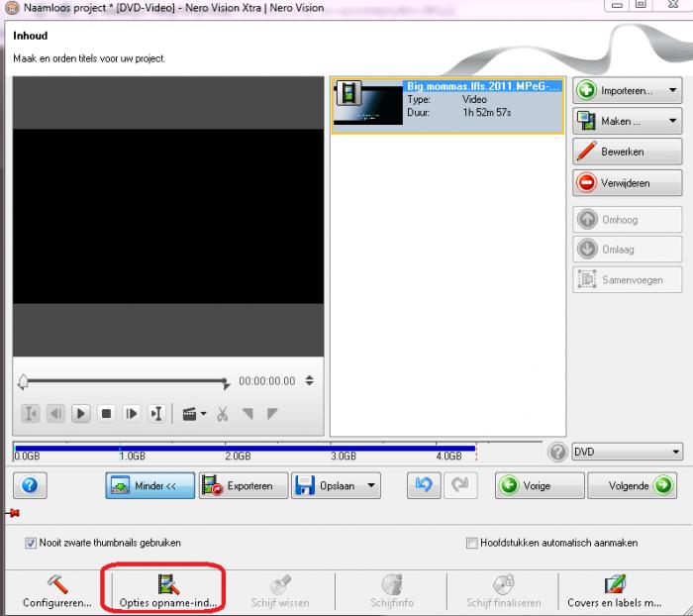Open the Importeren dropdown arrow

(x=672, y=90)
